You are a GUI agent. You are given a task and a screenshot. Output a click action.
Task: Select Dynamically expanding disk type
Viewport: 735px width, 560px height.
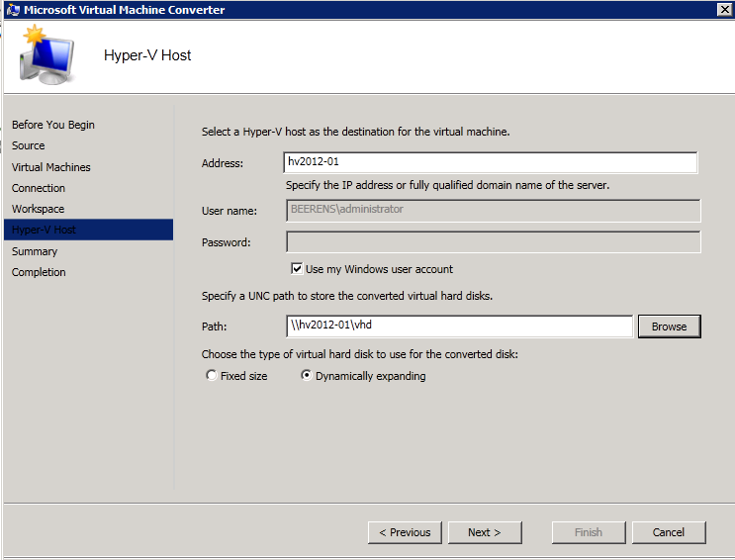point(306,376)
